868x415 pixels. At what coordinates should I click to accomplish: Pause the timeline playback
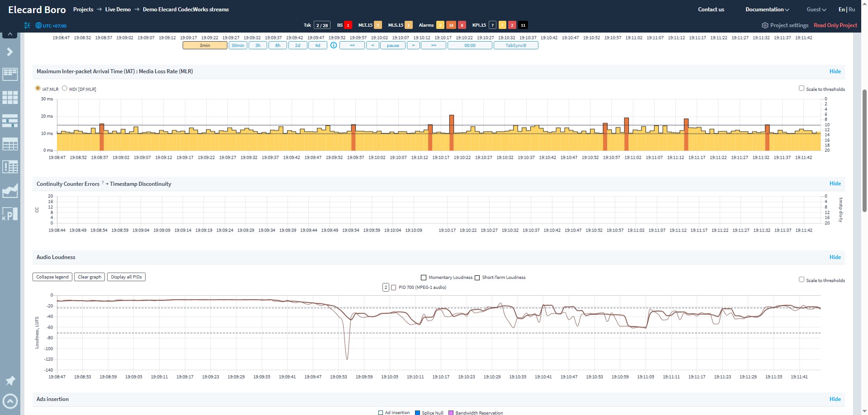(393, 45)
